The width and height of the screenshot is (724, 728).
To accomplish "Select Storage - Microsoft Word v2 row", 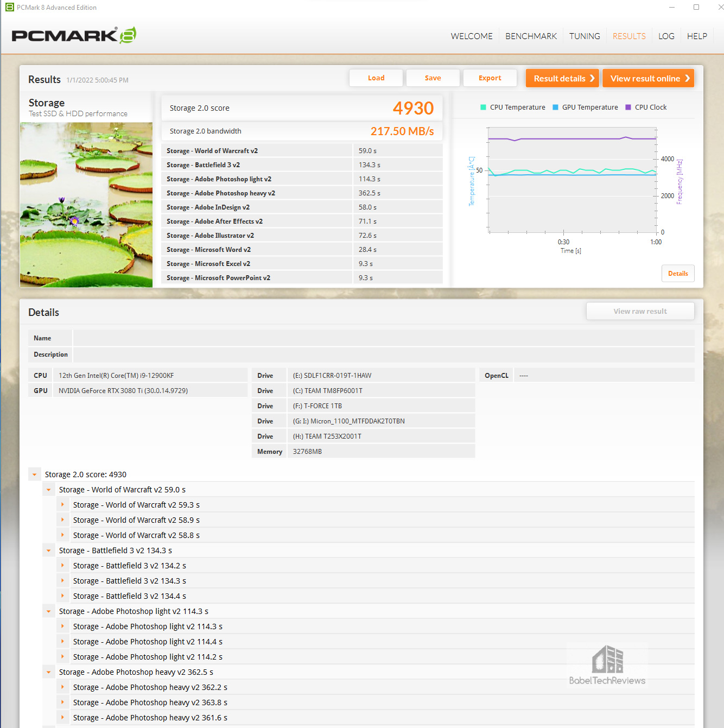I will [x=302, y=250].
